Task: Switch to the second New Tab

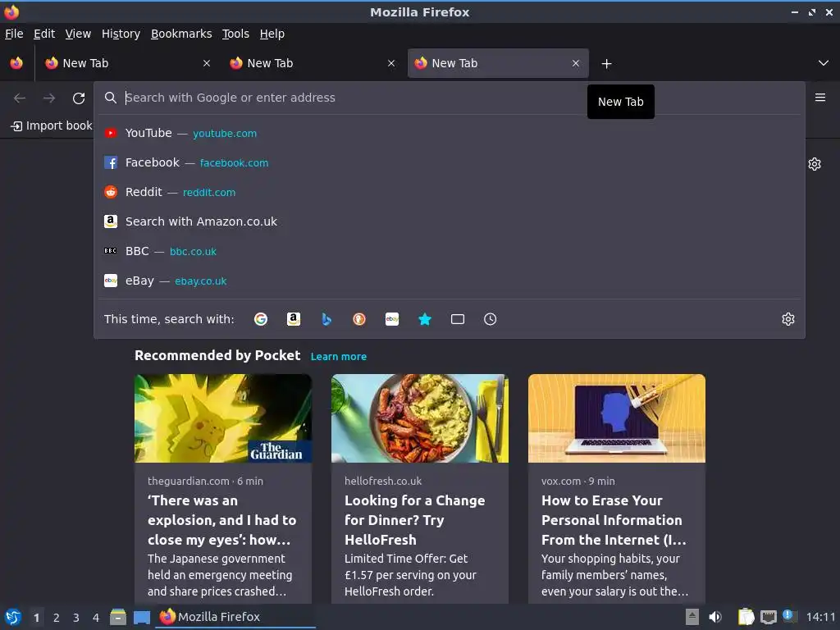Action: 313,63
